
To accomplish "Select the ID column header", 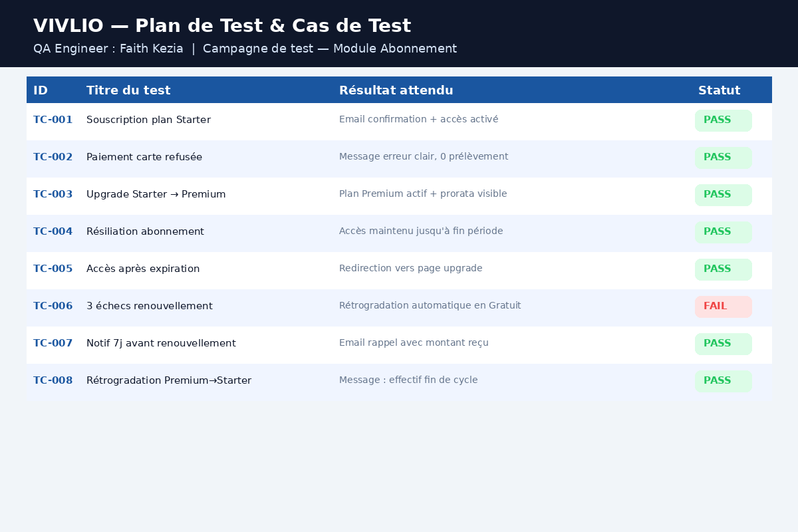I will pos(41,90).
